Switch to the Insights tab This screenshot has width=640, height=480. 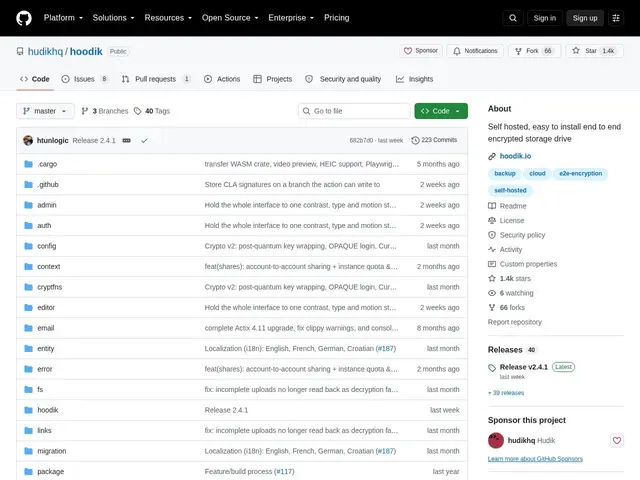coord(414,79)
